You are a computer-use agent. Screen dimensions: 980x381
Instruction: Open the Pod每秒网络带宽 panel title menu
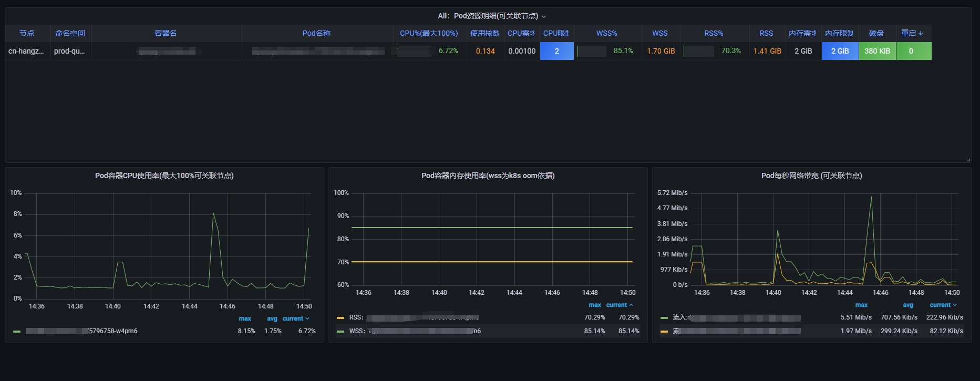[811, 176]
